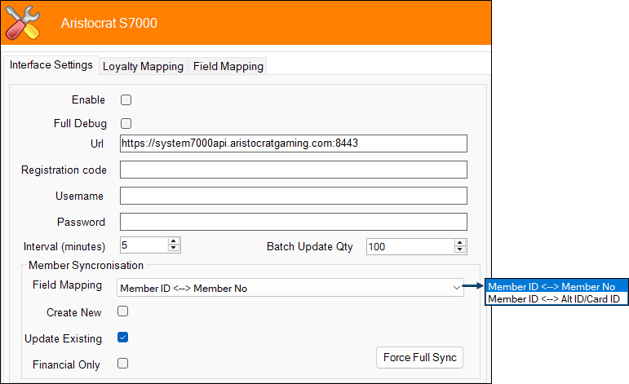Click the Batch Update Qty value box
This screenshot has width=629, height=384.
(410, 246)
